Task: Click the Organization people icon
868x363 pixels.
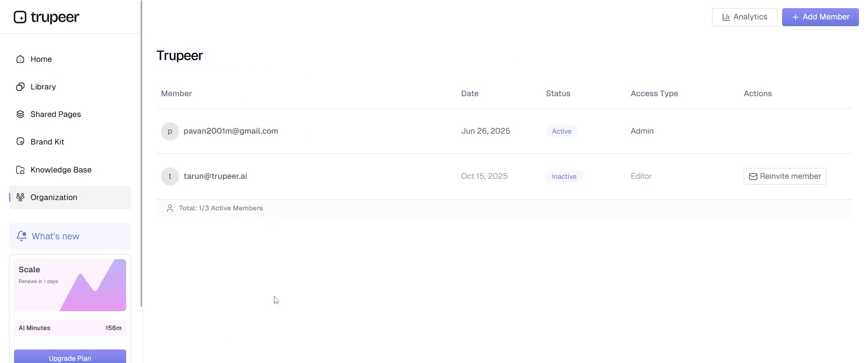Action: click(x=20, y=197)
